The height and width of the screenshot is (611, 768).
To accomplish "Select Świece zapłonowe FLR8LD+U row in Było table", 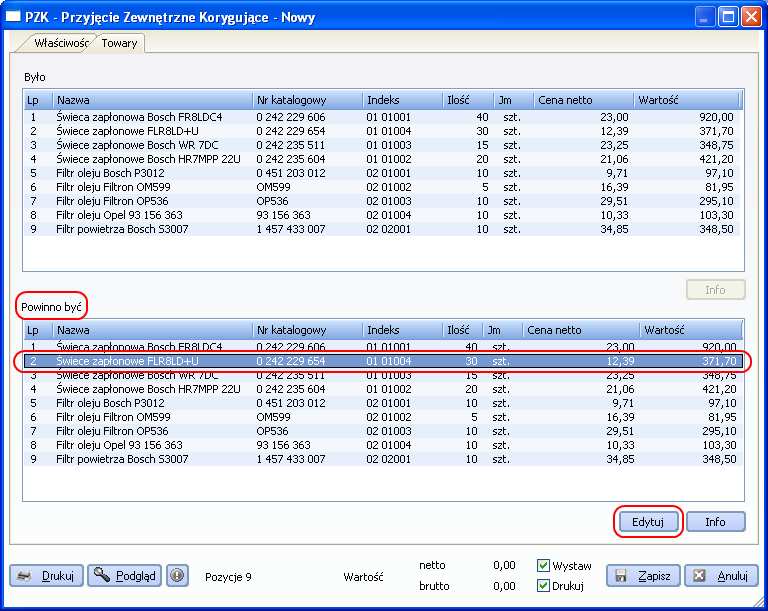I will pyautogui.click(x=382, y=131).
